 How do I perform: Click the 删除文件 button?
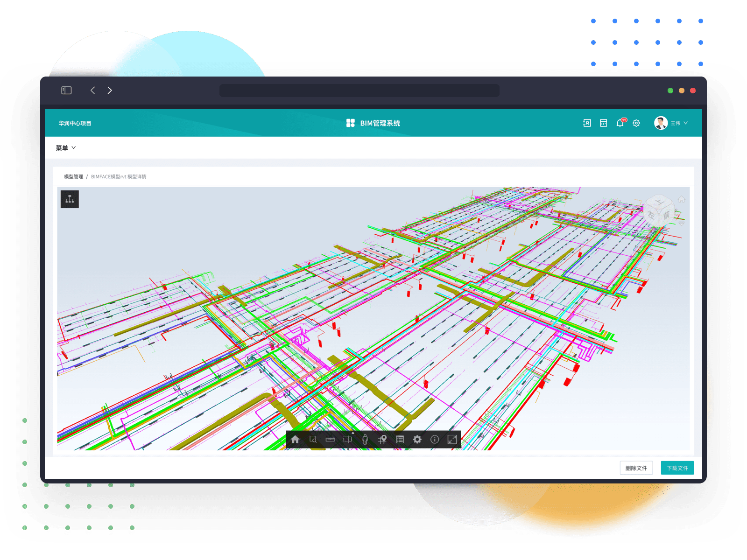(x=636, y=468)
